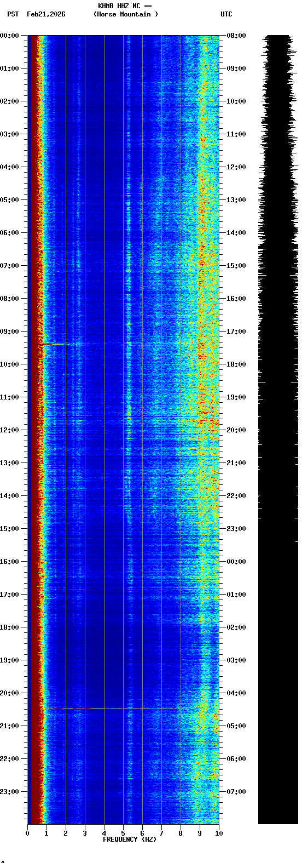Select the 09:00 label on PST axis

pos(10,332)
